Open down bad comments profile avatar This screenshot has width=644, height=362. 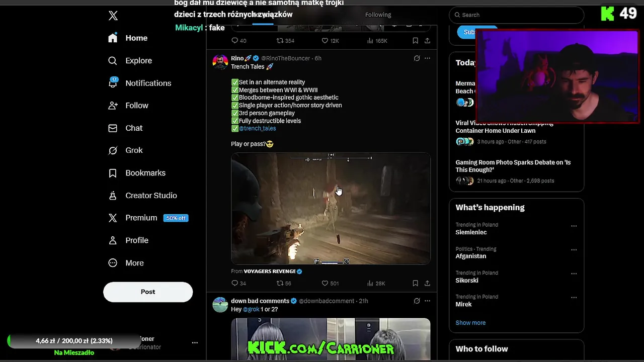click(x=220, y=305)
